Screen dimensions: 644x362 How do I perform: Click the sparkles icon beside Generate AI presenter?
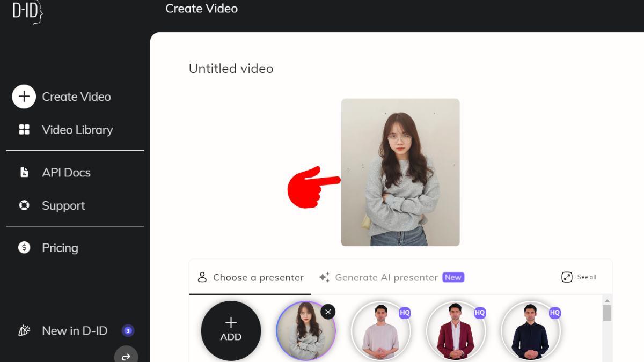click(323, 277)
